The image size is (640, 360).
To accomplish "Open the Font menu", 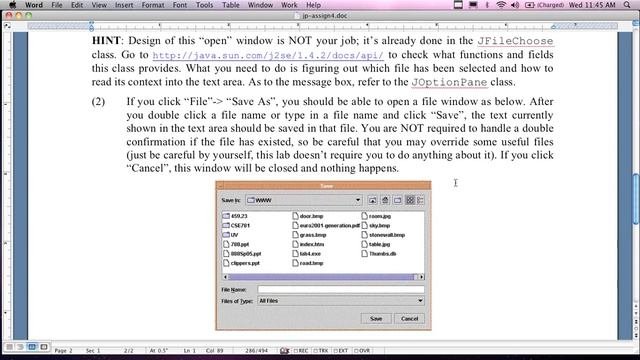I will (180, 5).
